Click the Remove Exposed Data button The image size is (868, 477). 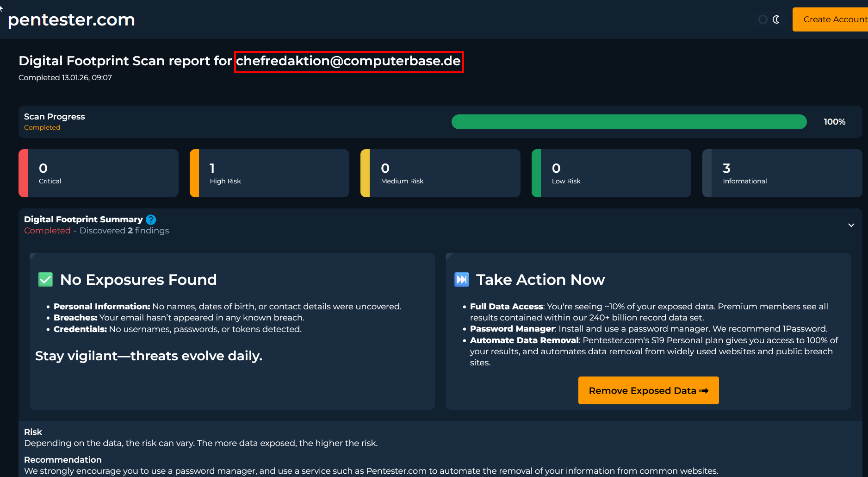648,390
